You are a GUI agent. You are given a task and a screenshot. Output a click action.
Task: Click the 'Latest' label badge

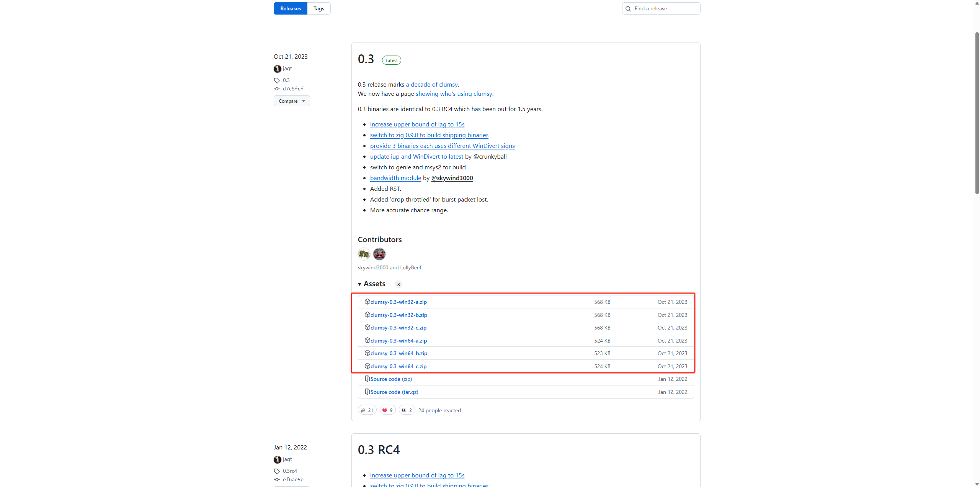pos(391,60)
